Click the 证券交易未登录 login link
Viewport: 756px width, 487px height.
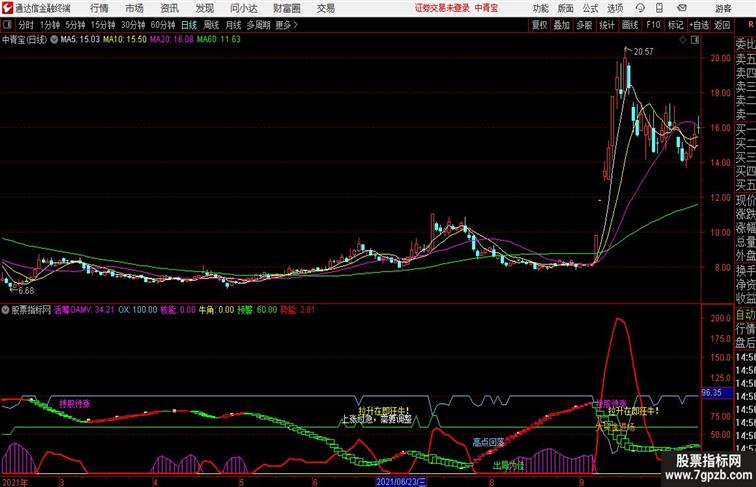click(442, 8)
